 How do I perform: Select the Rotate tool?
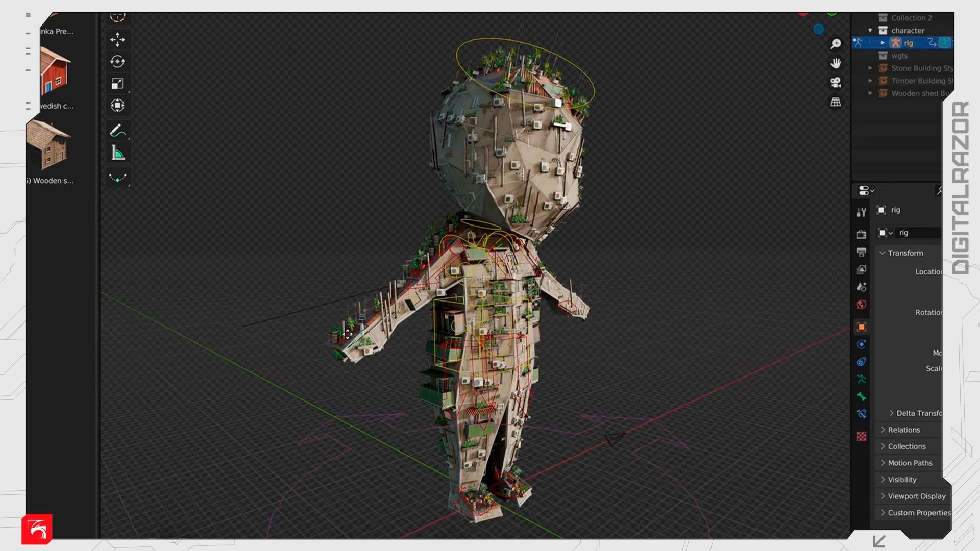pos(117,62)
